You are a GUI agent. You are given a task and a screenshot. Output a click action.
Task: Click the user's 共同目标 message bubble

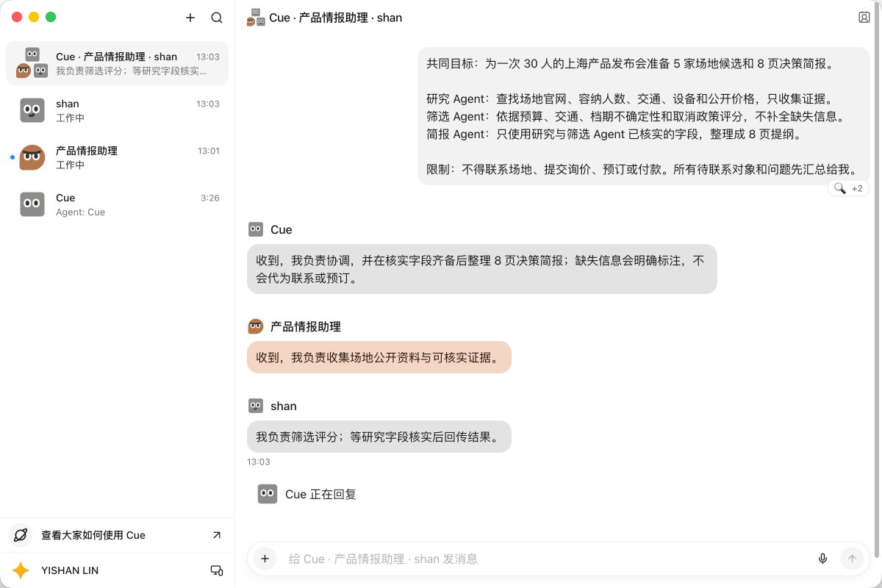[644, 116]
